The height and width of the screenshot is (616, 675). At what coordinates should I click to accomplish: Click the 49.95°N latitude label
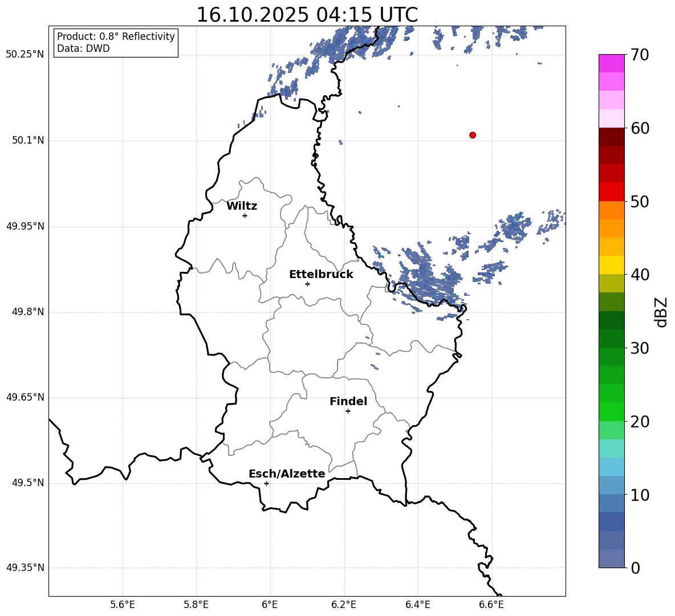pyautogui.click(x=25, y=226)
